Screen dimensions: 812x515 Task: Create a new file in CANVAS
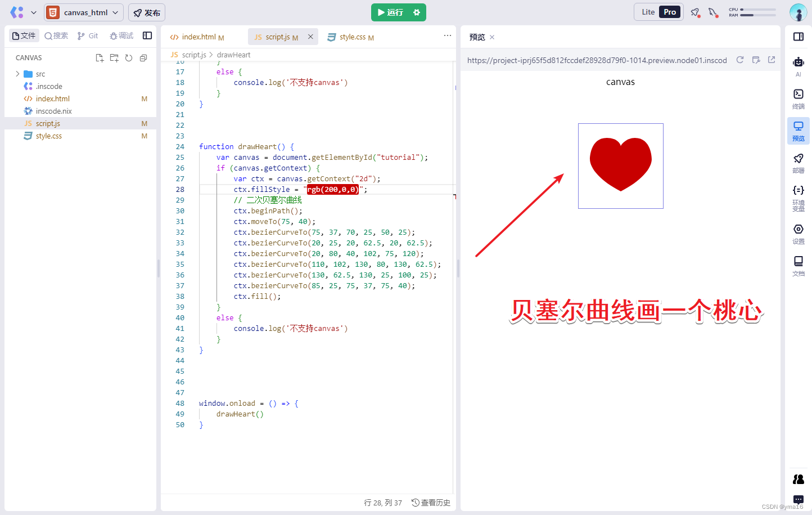(x=100, y=58)
